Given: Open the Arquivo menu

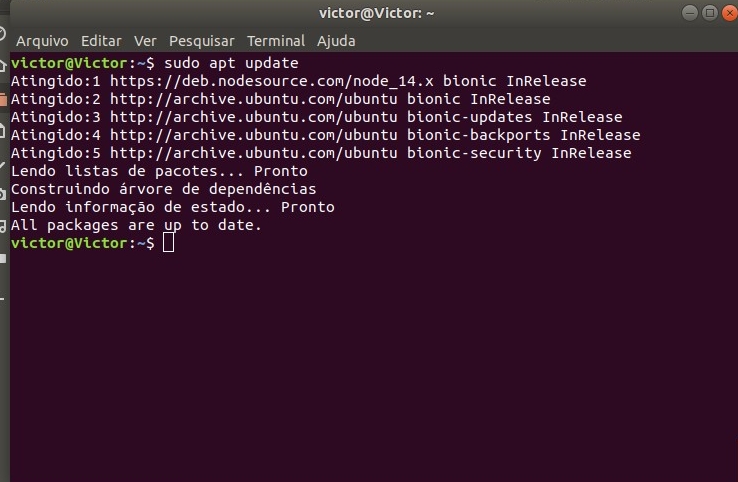Looking at the screenshot, I should pyautogui.click(x=42, y=41).
